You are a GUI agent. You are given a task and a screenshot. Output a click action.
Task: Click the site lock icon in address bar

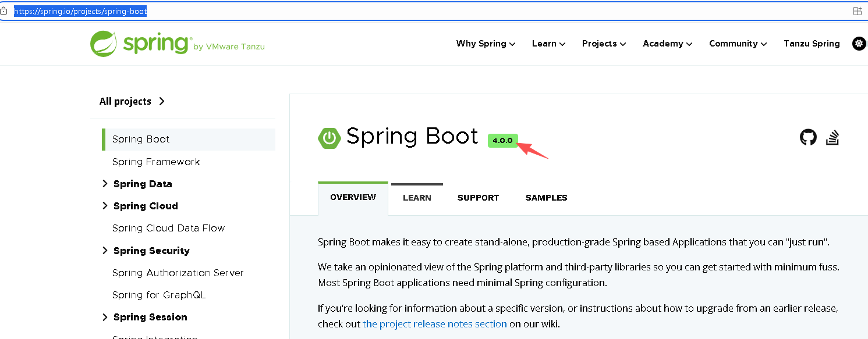pyautogui.click(x=3, y=11)
